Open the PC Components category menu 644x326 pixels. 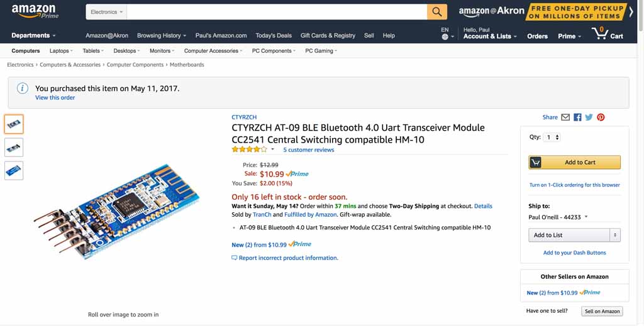[x=274, y=51]
